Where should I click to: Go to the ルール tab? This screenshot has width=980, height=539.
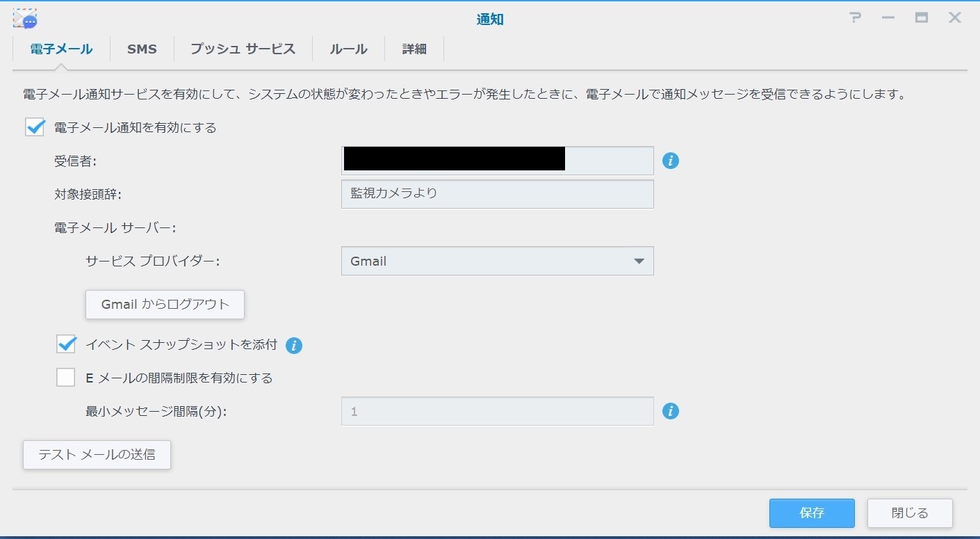[x=348, y=49]
